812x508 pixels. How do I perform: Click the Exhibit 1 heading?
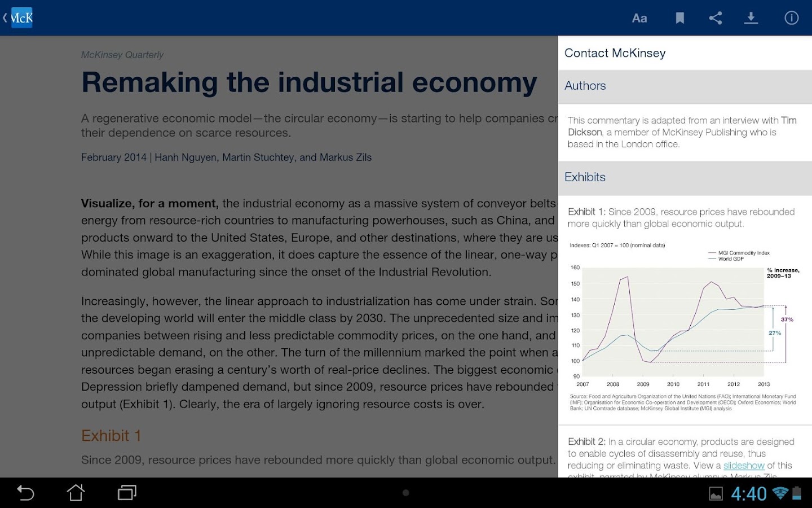[x=111, y=436]
